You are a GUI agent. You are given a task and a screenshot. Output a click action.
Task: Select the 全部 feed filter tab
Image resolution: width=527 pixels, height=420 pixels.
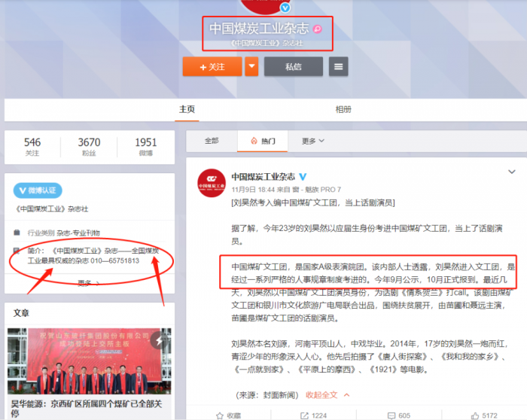point(212,141)
